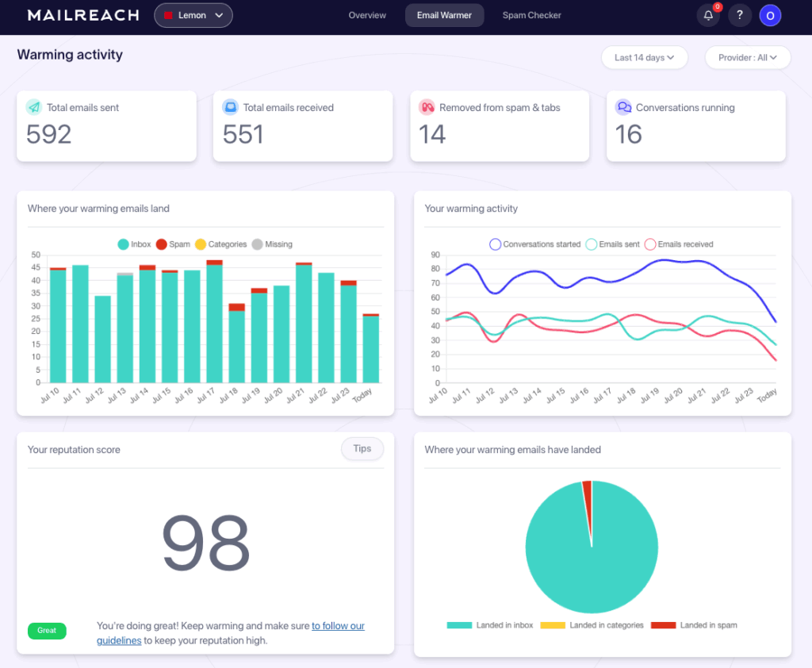Click the paper plane icon on Total emails sent
Screen dimensions: 812x668
pos(33,107)
